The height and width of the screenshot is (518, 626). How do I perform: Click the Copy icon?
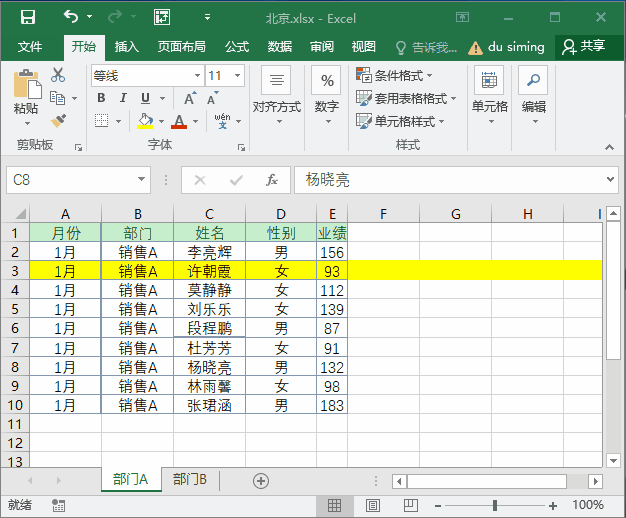tap(57, 98)
